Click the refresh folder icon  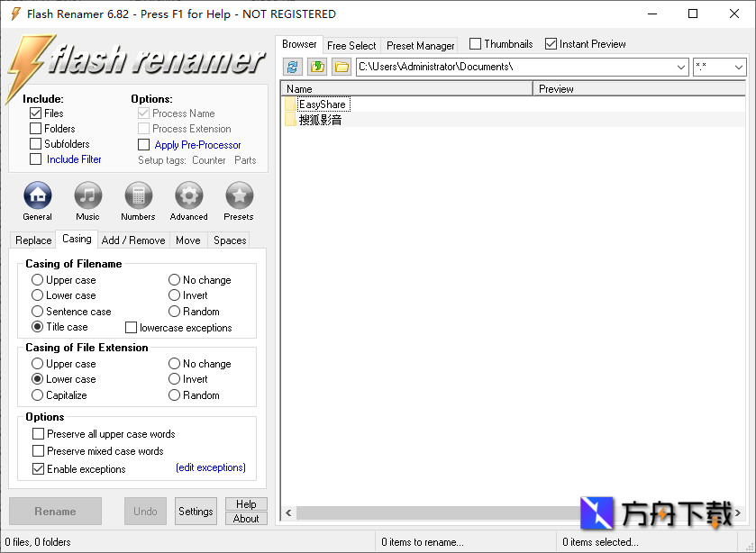pyautogui.click(x=291, y=66)
